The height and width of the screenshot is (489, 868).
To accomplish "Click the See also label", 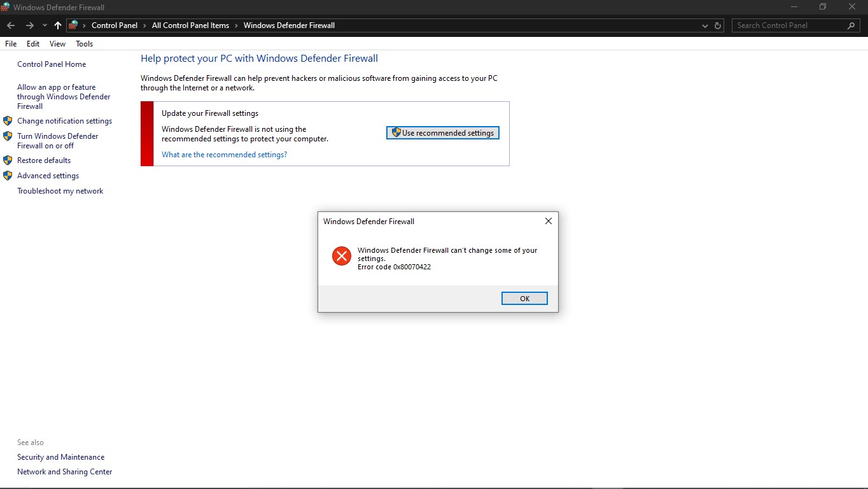I will [x=31, y=443].
